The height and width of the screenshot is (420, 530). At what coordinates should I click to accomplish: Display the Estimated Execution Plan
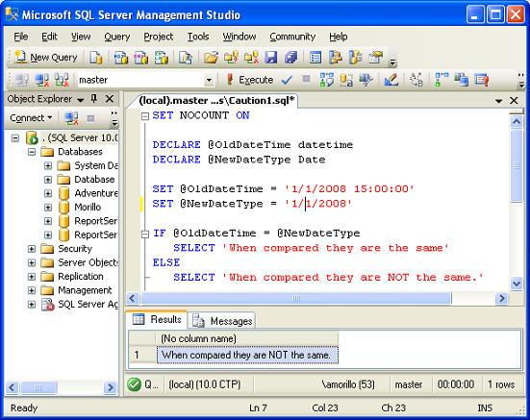pos(326,80)
